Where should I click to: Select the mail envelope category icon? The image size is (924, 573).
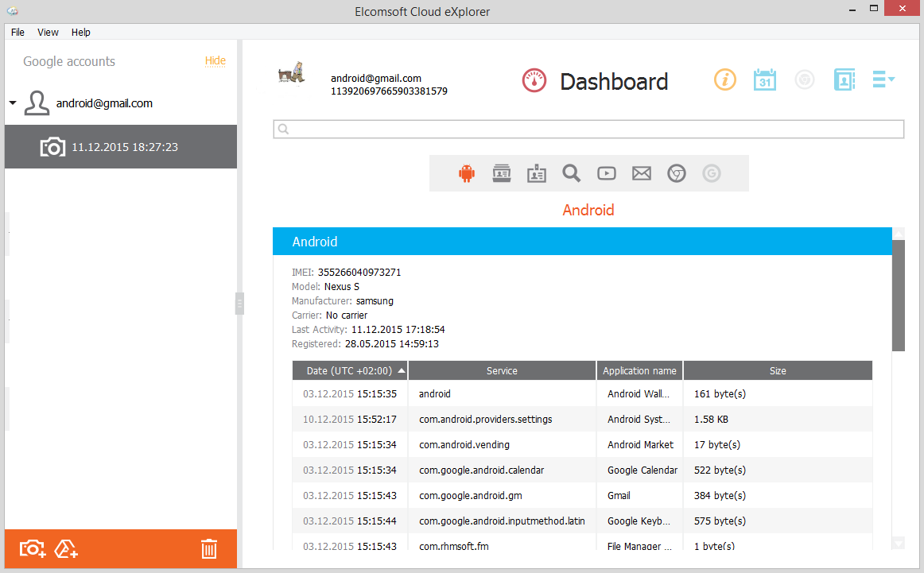pyautogui.click(x=641, y=173)
